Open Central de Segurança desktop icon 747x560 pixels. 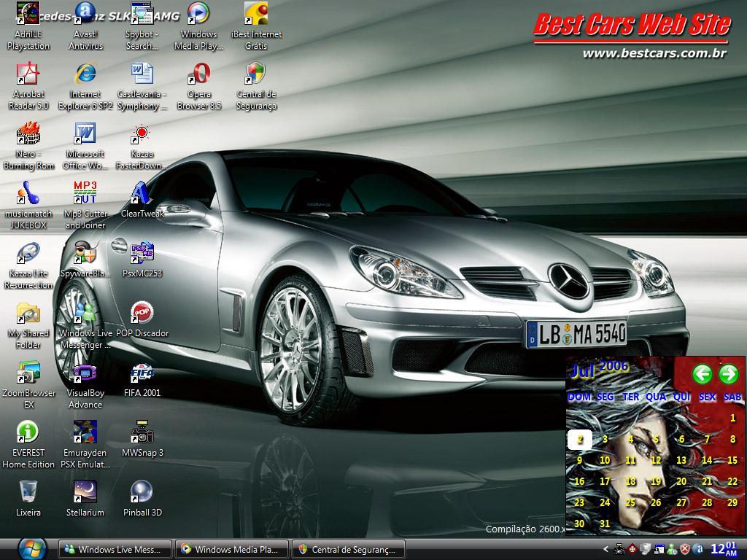[256, 86]
